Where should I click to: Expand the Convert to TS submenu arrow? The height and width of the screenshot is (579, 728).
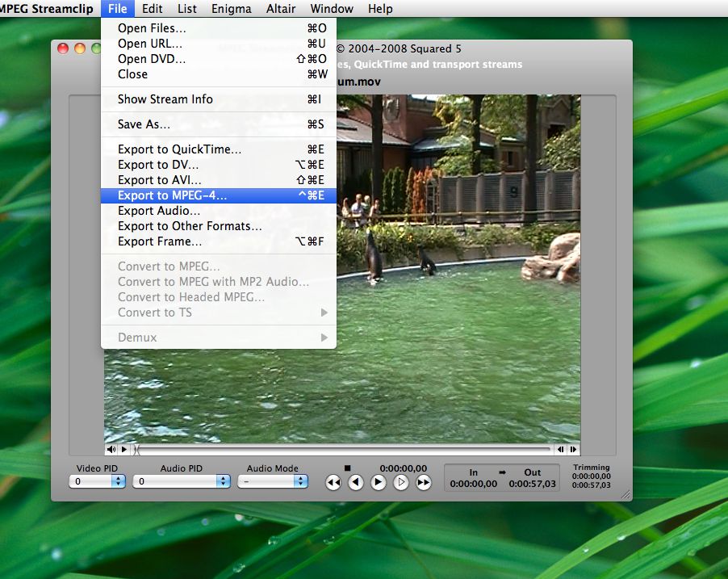[324, 313]
